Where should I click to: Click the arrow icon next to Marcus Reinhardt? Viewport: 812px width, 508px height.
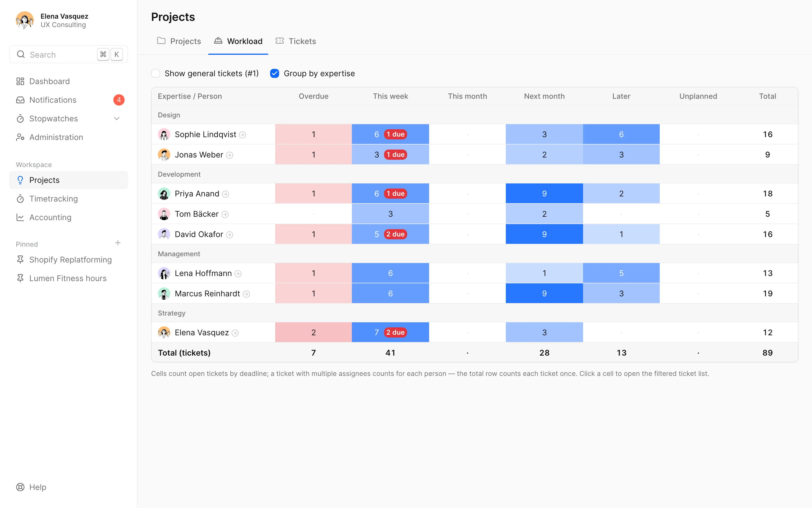pyautogui.click(x=246, y=294)
